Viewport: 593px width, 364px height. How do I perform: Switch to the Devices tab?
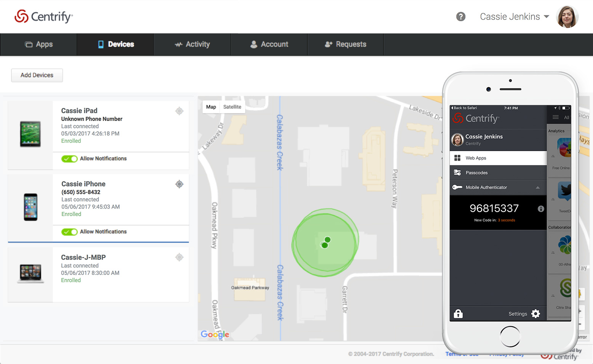pos(116,44)
